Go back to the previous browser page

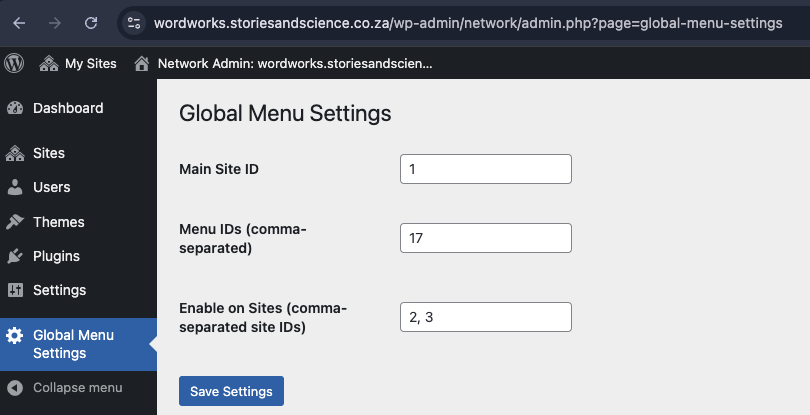[20, 22]
